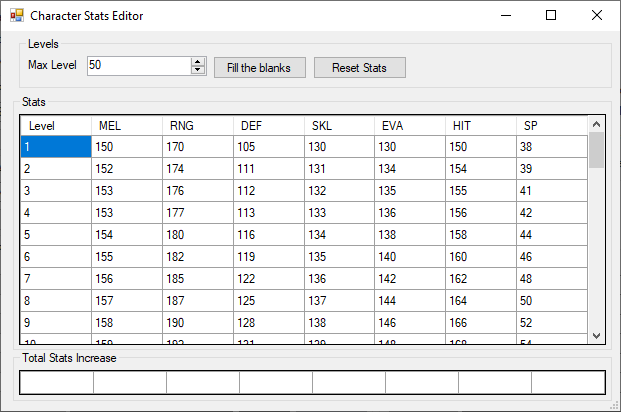The width and height of the screenshot is (621, 412).
Task: Select the HIT cell with value 162
Action: point(481,279)
